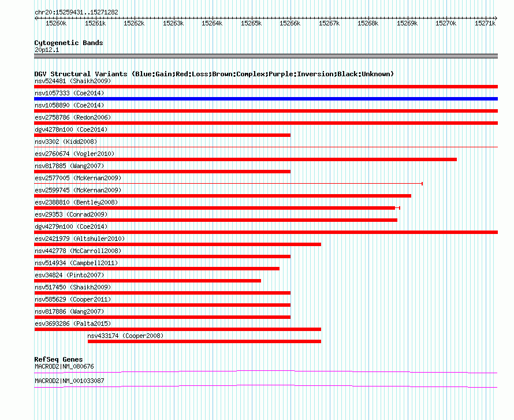Click the 15270k ruler position
This screenshot has height=420, width=514.
(446, 23)
